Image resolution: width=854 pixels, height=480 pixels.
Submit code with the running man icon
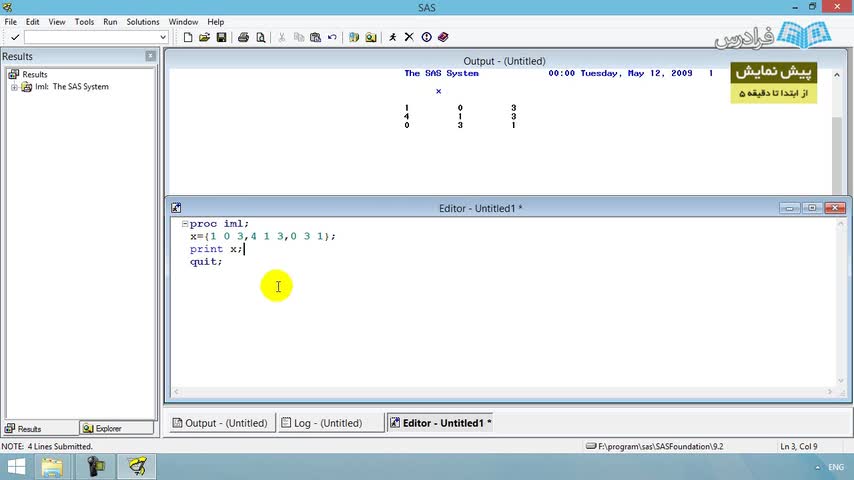pos(393,37)
